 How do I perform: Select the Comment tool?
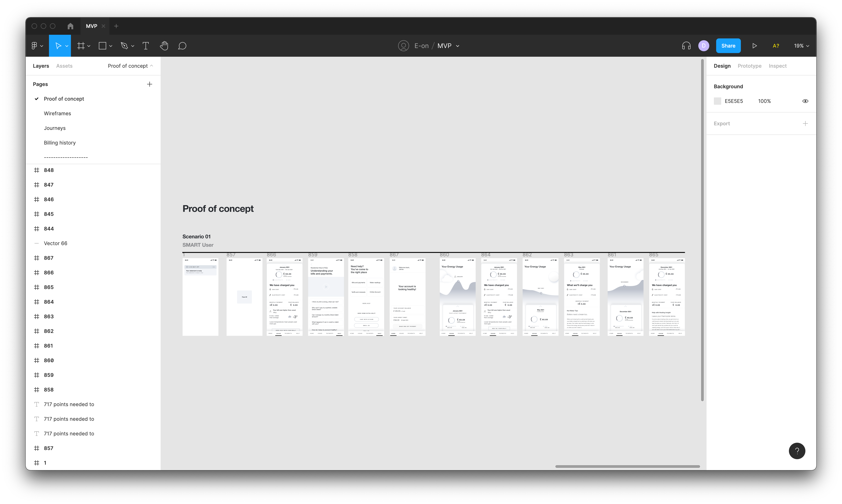point(182,46)
